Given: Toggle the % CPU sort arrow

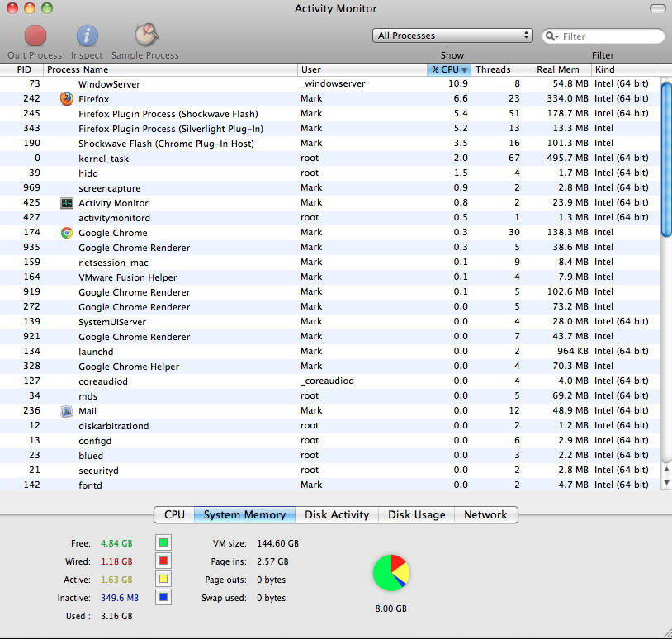Looking at the screenshot, I should [464, 70].
